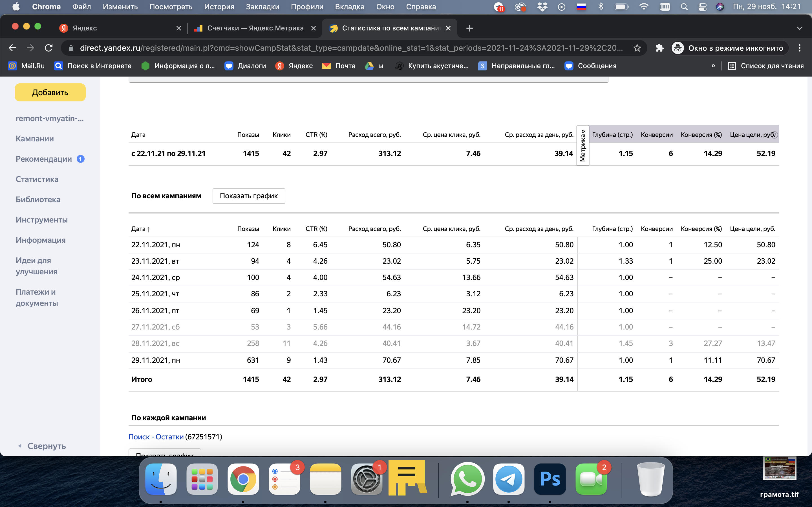Open Поиск - Остатки campaign link

pos(156,437)
